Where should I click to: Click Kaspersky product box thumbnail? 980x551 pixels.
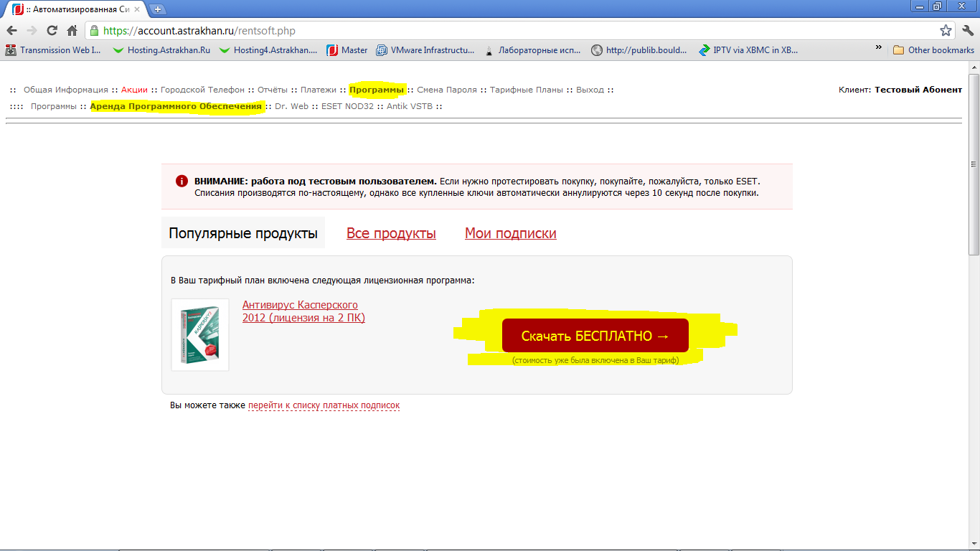click(200, 335)
